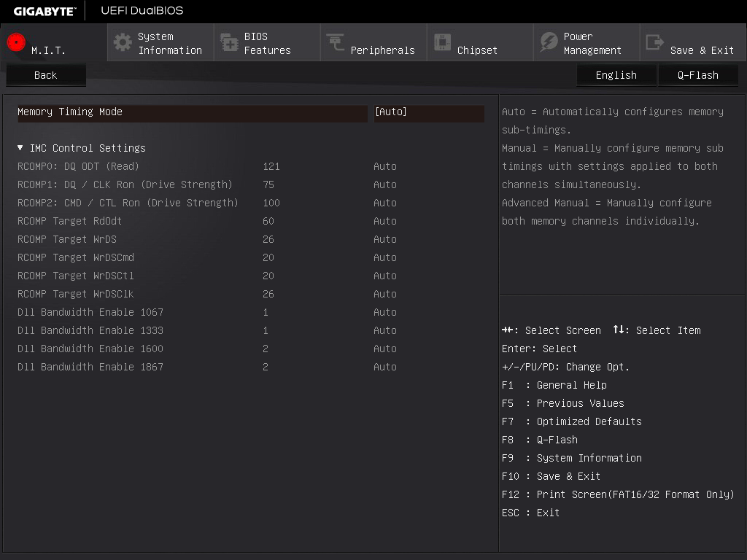Select Dll Bandwidth Enable 1067 label

pyautogui.click(x=90, y=312)
